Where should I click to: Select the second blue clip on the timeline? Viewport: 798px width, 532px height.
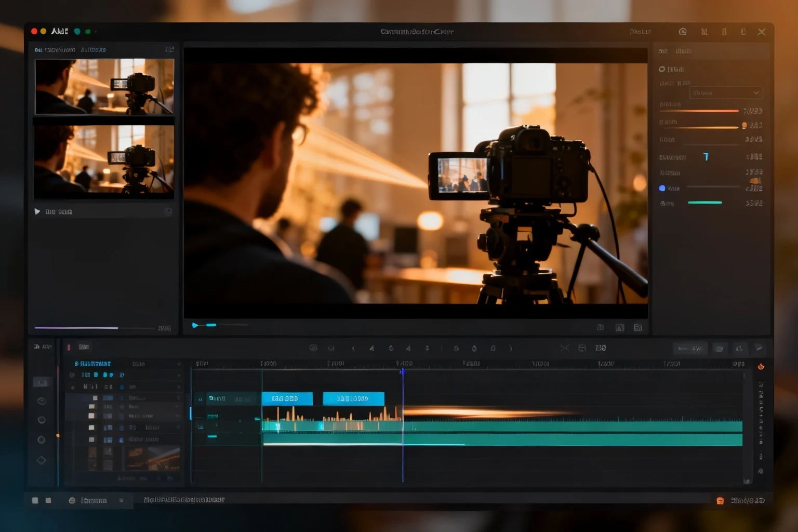click(353, 398)
